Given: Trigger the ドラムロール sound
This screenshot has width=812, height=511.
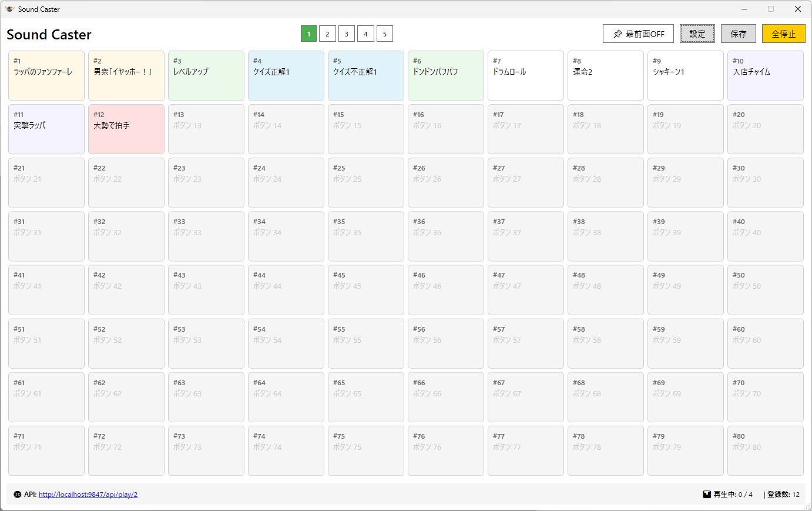Looking at the screenshot, I should 525,75.
